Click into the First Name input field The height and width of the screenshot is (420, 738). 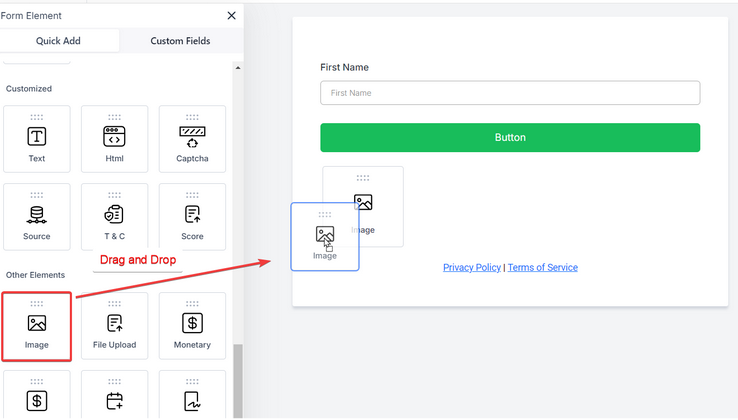tap(510, 93)
